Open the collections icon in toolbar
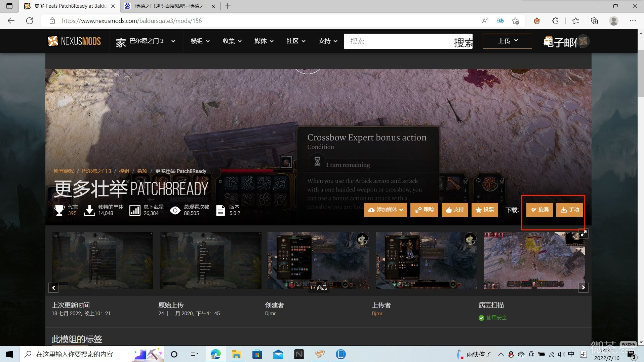This screenshot has height=362, width=644. coord(594,21)
